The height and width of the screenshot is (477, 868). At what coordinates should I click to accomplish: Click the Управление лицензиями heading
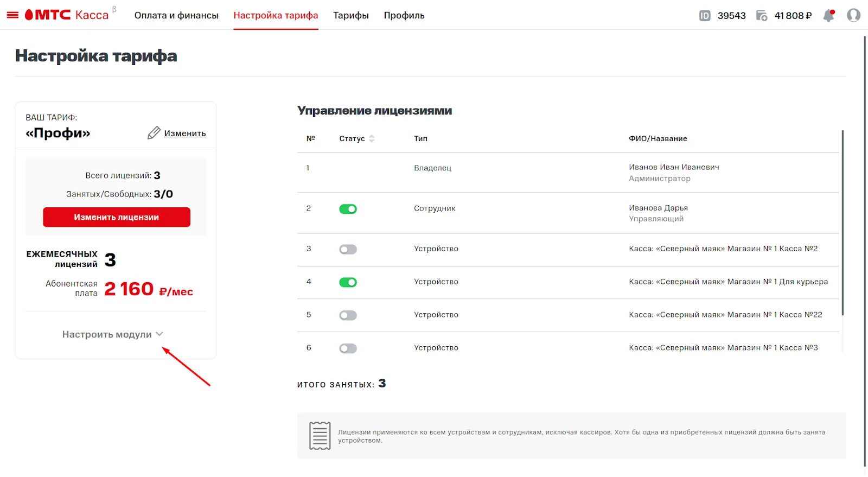coord(374,111)
